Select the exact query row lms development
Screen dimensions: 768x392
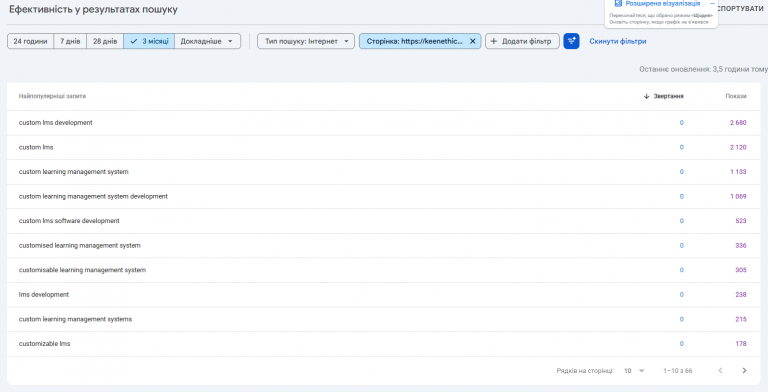tap(384, 294)
